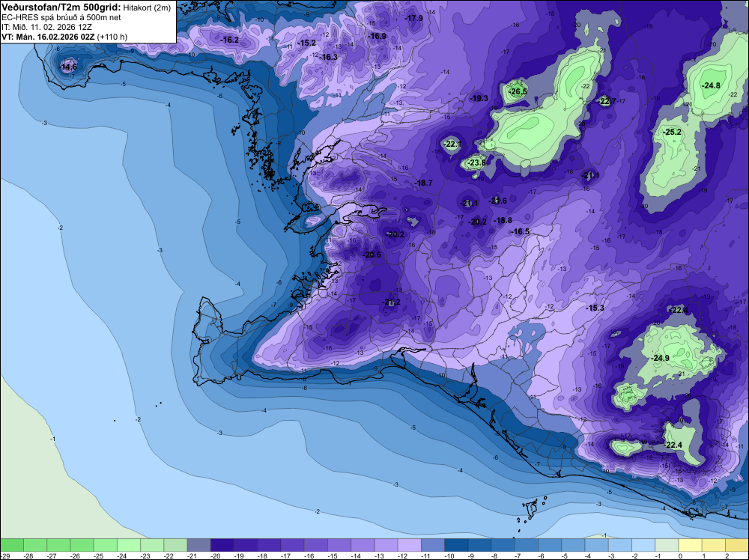Click the -24.9 temperature label
This screenshot has width=749, height=560.
pos(661,358)
